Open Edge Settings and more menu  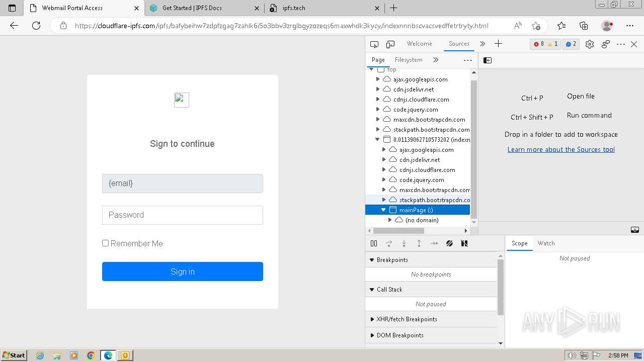point(630,26)
